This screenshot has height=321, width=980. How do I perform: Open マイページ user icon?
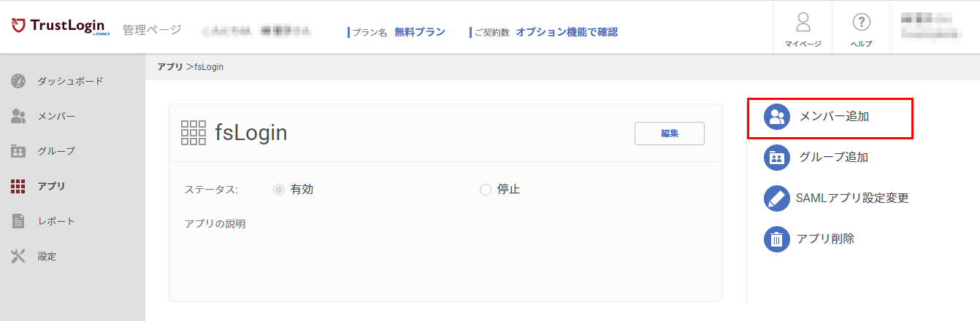coord(803,22)
